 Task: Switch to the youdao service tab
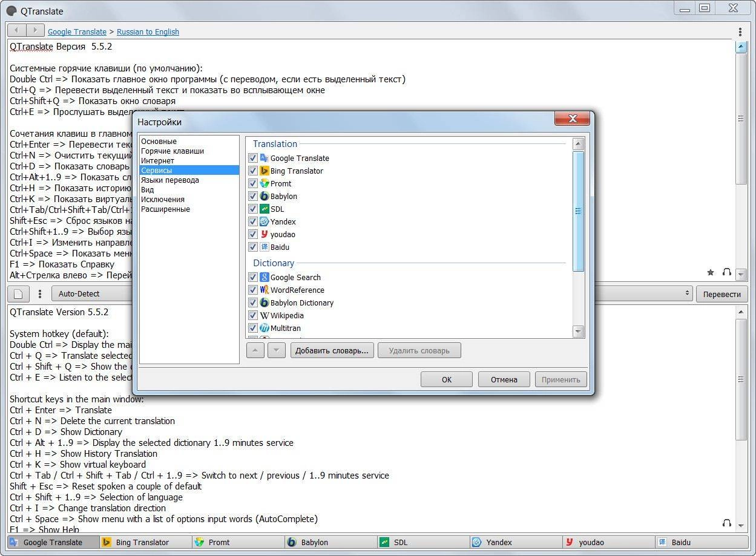coord(608,542)
